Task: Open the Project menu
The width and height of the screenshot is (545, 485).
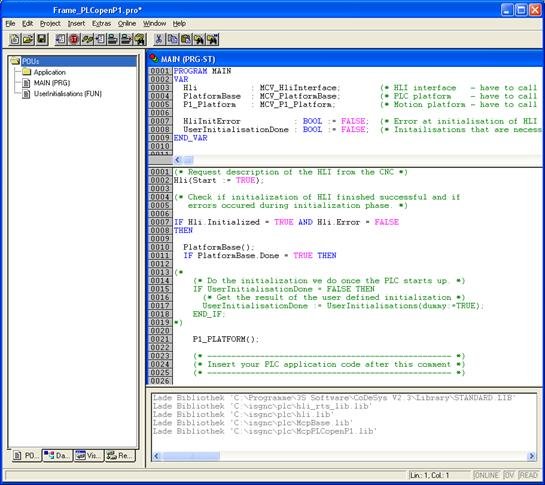Action: tap(50, 23)
